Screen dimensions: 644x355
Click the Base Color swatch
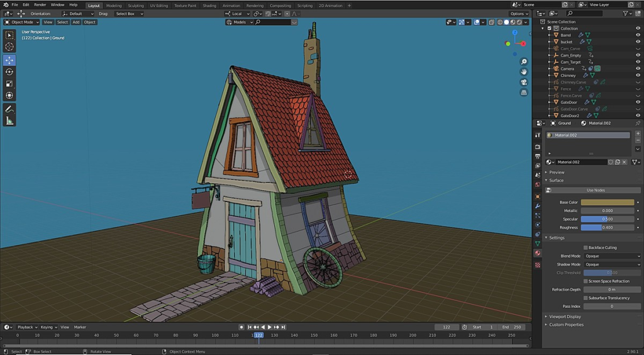pos(607,202)
